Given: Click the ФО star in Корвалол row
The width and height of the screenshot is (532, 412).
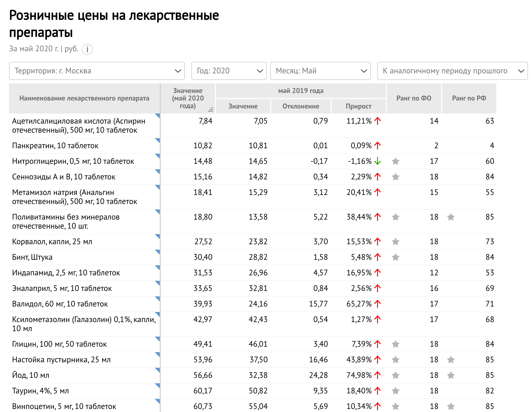Looking at the screenshot, I should pyautogui.click(x=396, y=241).
